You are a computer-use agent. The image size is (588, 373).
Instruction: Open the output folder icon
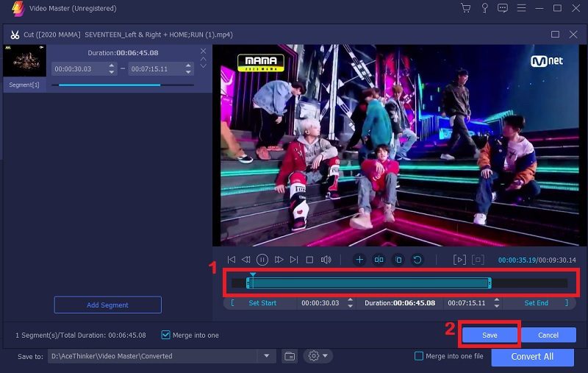tap(290, 356)
